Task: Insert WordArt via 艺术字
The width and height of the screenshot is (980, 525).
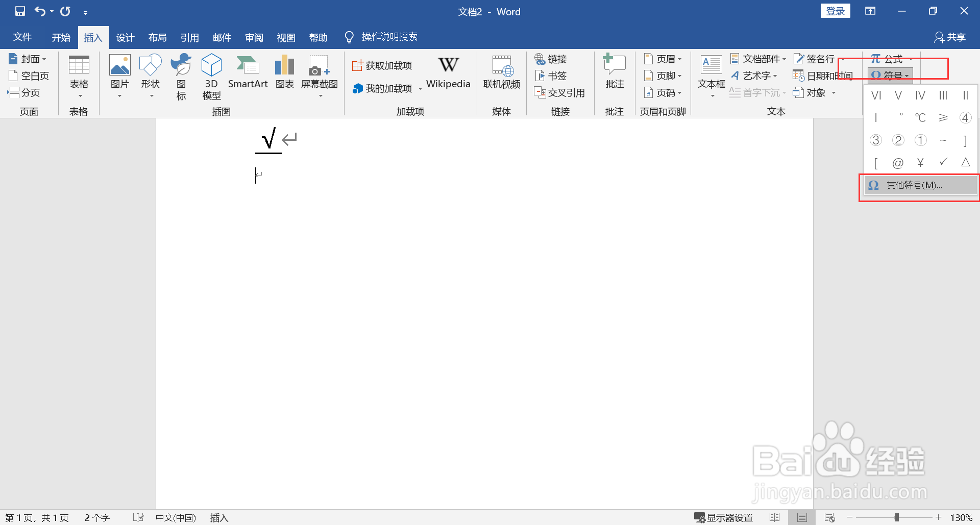Action: tap(756, 75)
